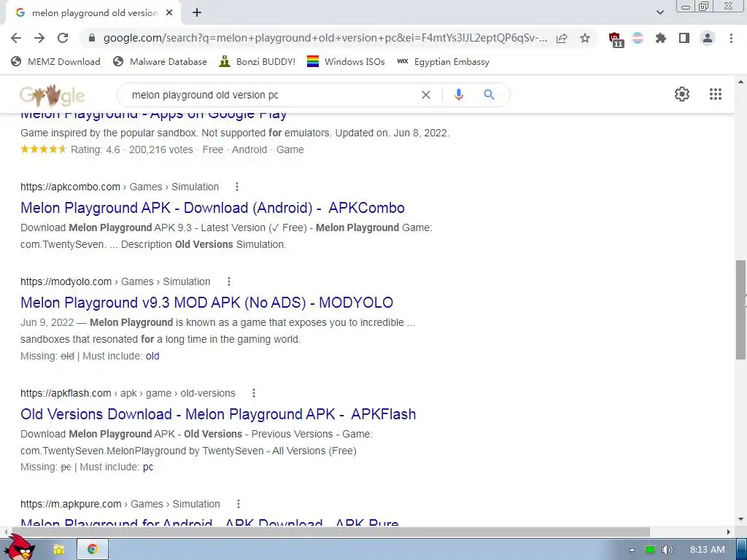
Task: Open Chrome's three-dot menu
Action: 731,38
